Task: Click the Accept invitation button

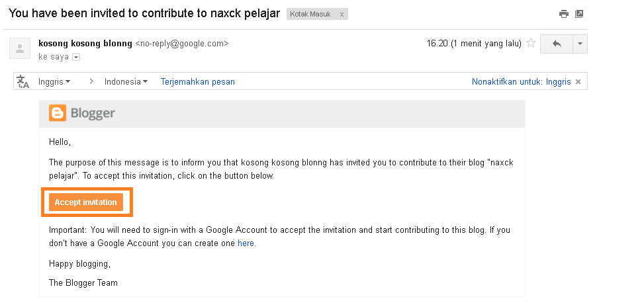Action: [86, 202]
